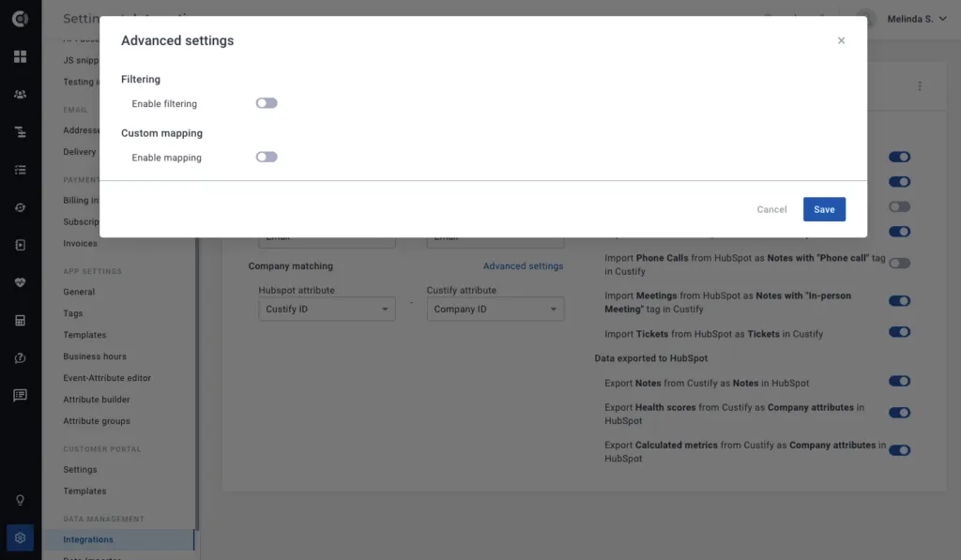Viewport: 961px width, 560px height.
Task: Open the settings gear icon in sidebar
Action: (21, 537)
